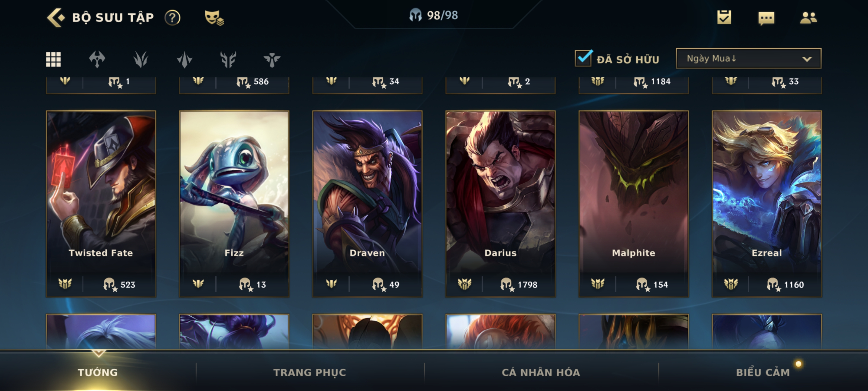Uncheck the Đã Sở Hữu checkbox
This screenshot has width=868, height=391.
584,58
